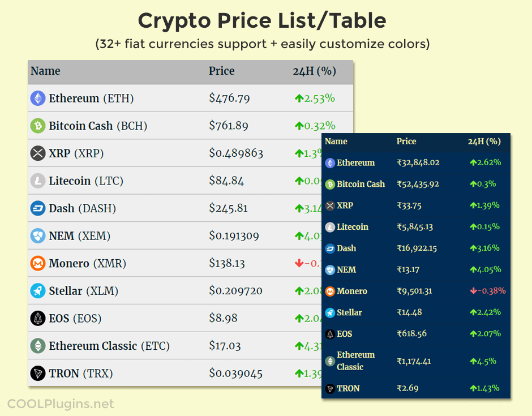
Task: Click the Bitcoin Cash green icon in light table
Action: pos(38,126)
